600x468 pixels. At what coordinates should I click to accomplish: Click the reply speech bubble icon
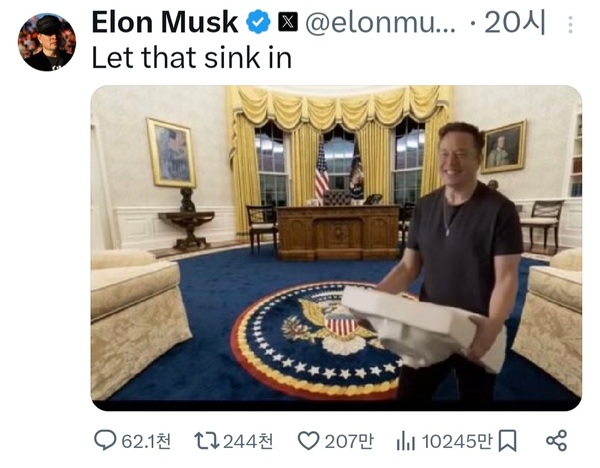(x=105, y=440)
